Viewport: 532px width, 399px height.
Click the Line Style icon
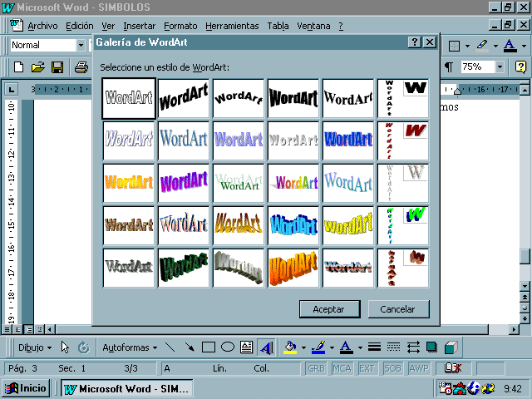(374, 347)
